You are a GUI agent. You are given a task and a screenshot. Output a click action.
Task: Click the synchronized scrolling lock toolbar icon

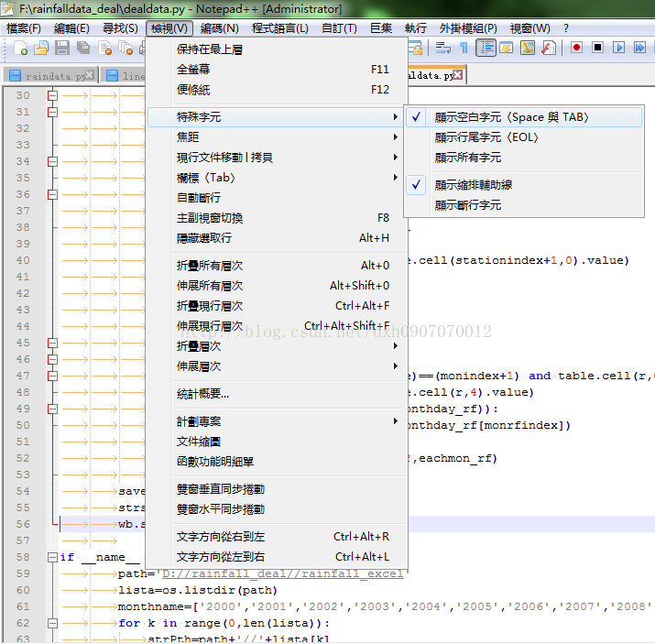click(415, 48)
